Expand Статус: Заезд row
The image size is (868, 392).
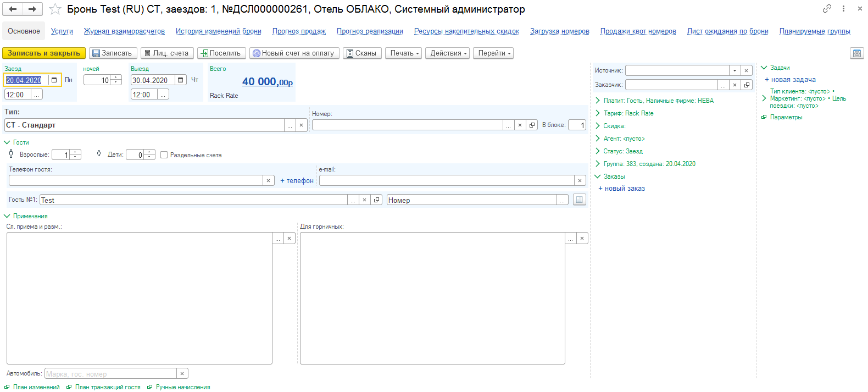point(598,151)
